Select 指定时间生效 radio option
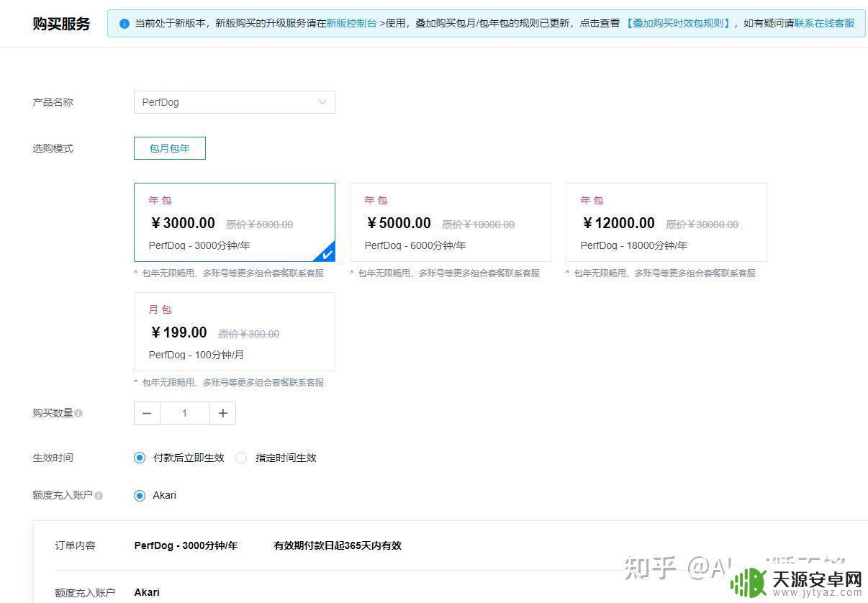Image resolution: width=868 pixels, height=603 pixels. pos(241,458)
